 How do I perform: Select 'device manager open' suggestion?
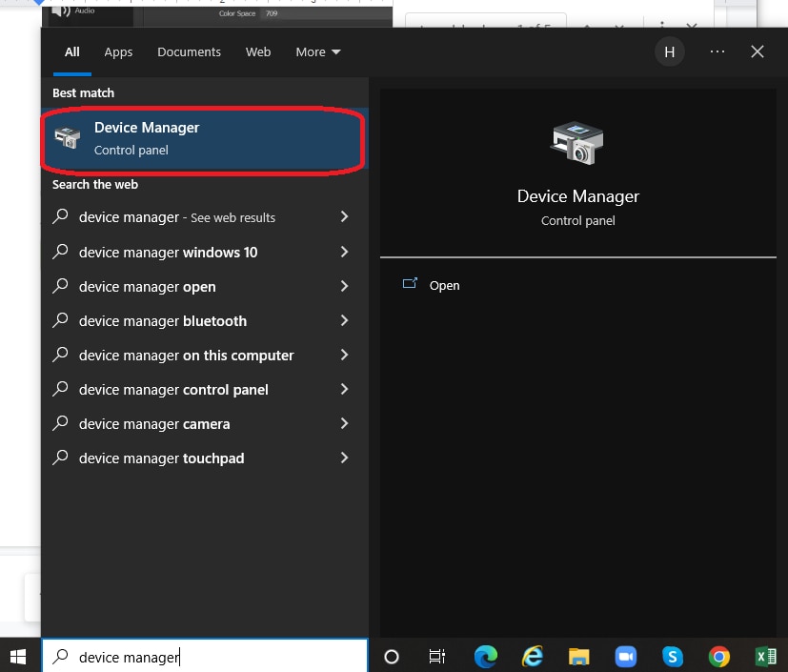pos(204,287)
